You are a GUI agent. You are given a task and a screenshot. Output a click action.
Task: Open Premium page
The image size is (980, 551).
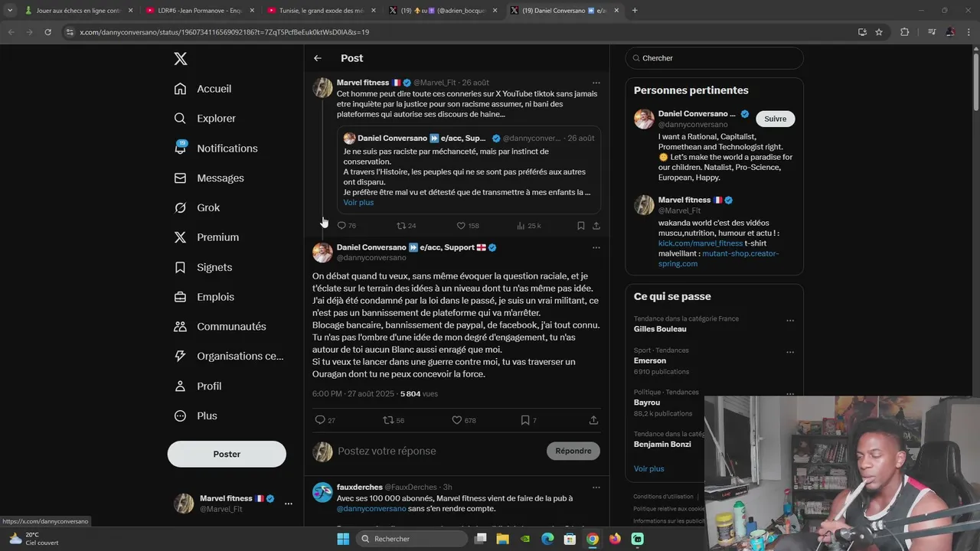[x=207, y=237]
